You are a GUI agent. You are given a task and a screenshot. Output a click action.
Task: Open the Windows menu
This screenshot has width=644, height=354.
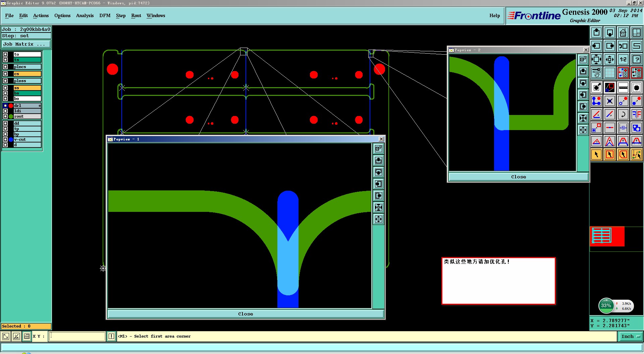coord(156,15)
